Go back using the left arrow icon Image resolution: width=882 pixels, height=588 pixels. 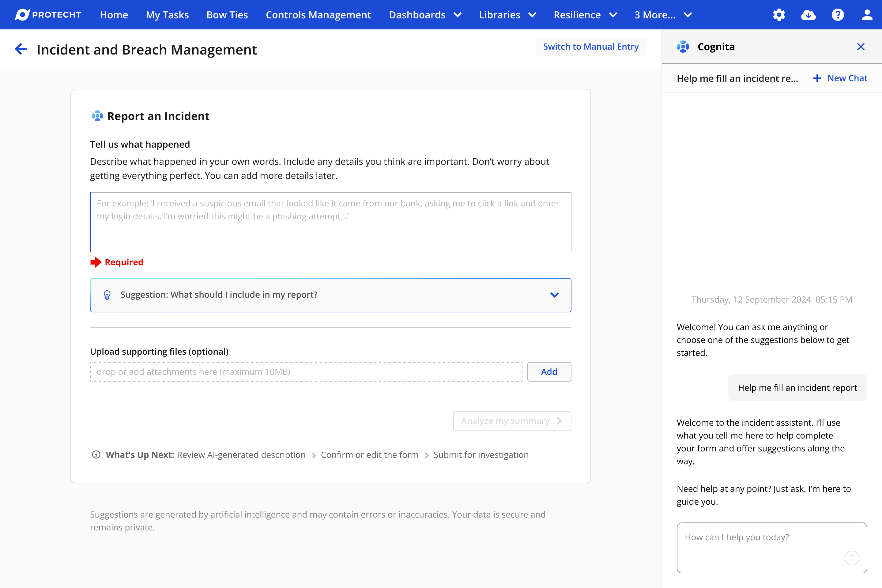coord(21,49)
